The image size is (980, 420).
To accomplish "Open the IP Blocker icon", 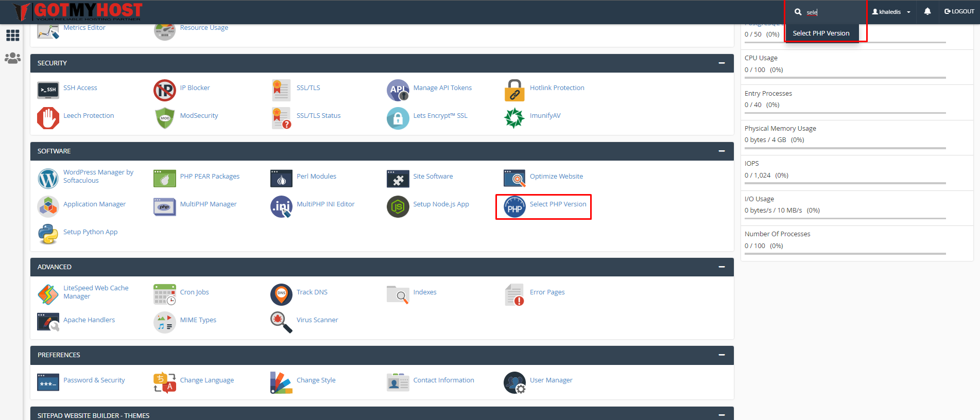I will pos(165,91).
